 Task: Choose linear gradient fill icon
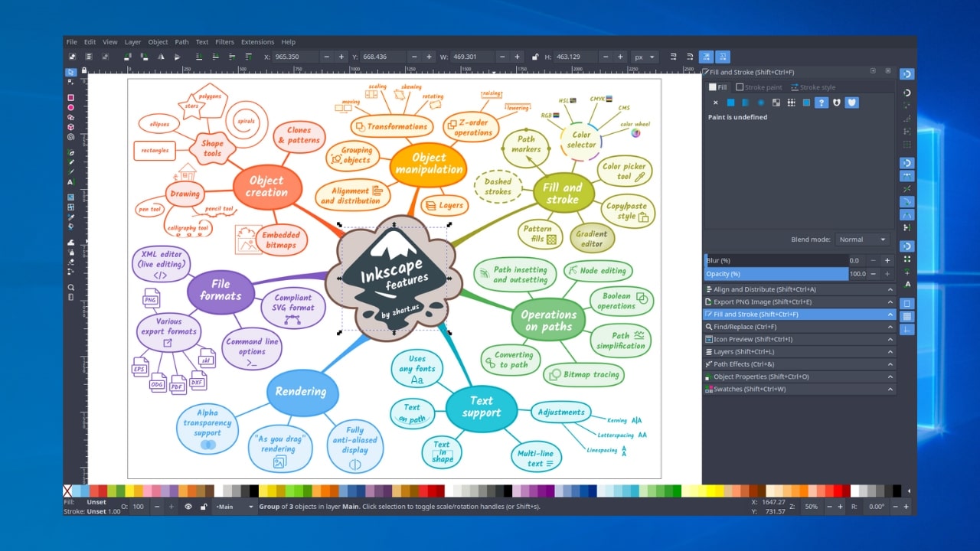[746, 103]
